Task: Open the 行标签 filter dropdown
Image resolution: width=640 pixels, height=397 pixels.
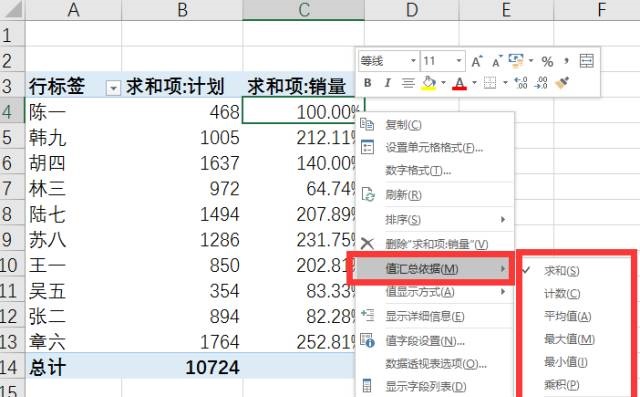Action: pyautogui.click(x=113, y=88)
